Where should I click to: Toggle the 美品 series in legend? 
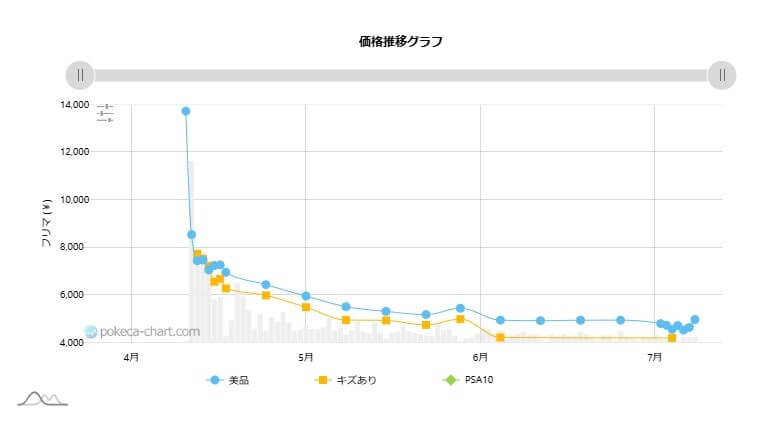coord(238,380)
